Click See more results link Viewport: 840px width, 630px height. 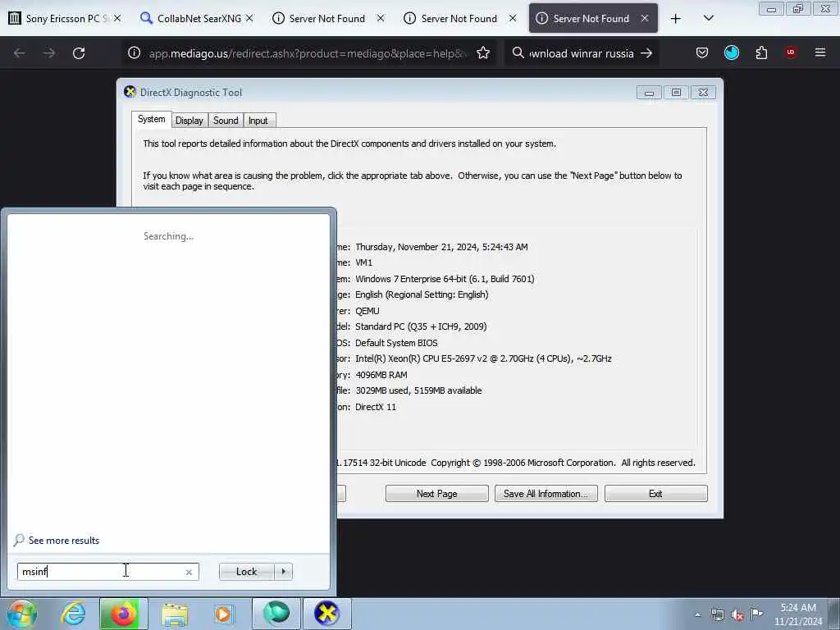(x=64, y=540)
